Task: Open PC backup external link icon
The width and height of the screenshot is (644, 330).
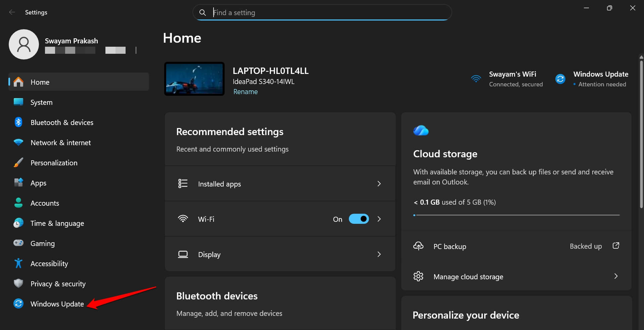Action: pyautogui.click(x=616, y=246)
